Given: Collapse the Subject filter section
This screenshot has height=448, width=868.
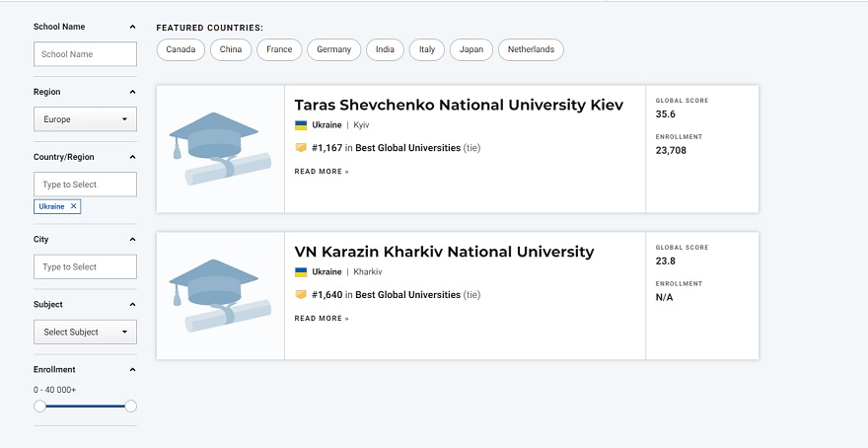Looking at the screenshot, I should click(132, 305).
